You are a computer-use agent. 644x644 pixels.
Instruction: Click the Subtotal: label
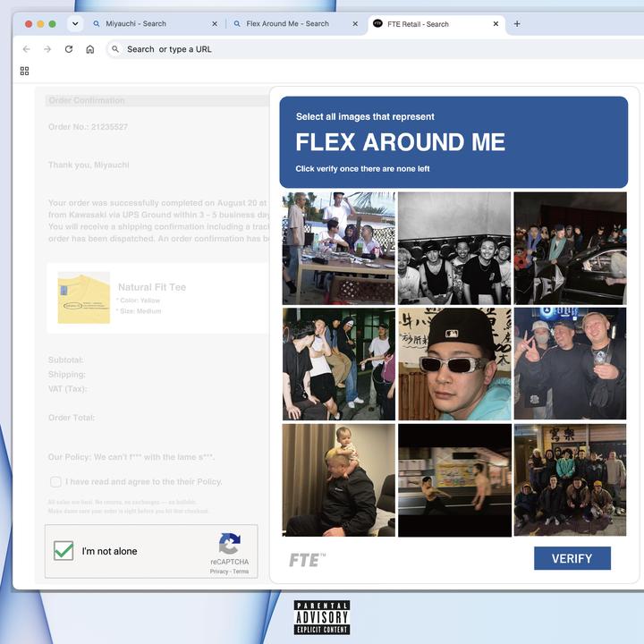[x=66, y=360]
